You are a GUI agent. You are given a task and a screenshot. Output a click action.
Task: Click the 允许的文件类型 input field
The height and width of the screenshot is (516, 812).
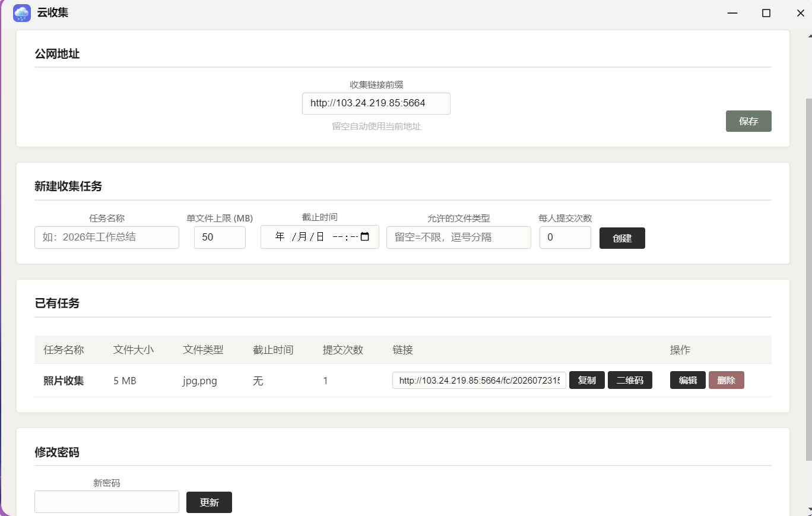click(459, 238)
